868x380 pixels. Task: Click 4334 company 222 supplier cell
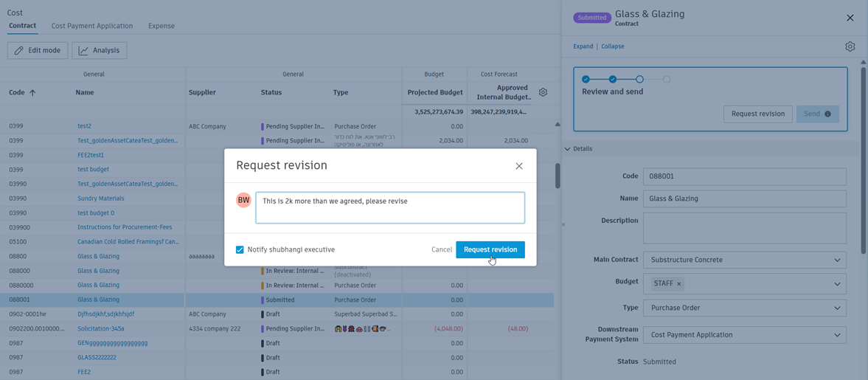pyautogui.click(x=215, y=328)
